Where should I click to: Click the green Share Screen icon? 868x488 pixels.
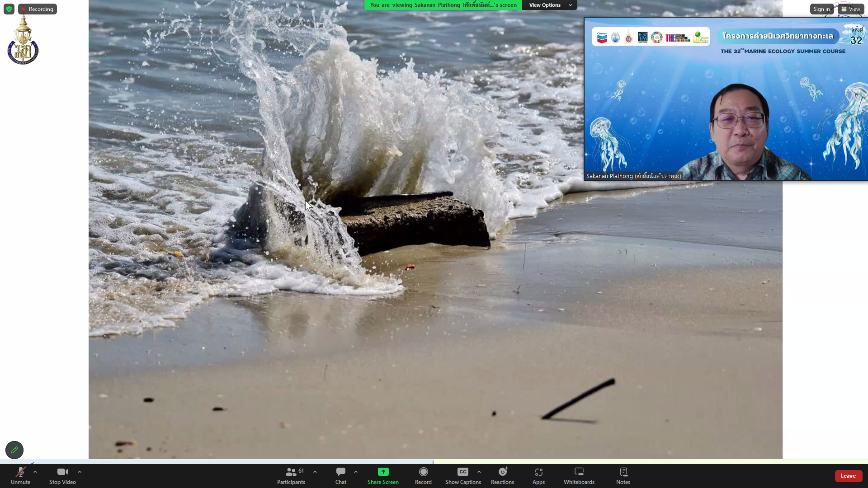coord(383,472)
